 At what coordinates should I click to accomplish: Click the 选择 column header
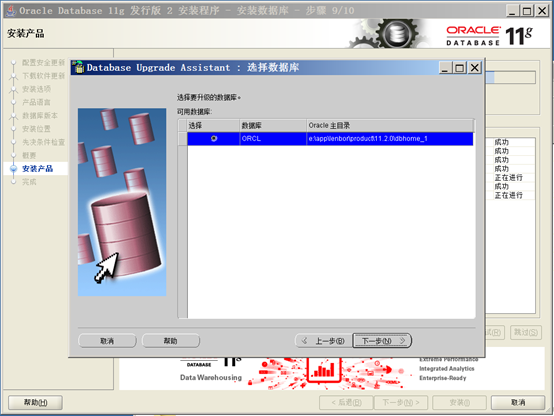tap(213, 125)
